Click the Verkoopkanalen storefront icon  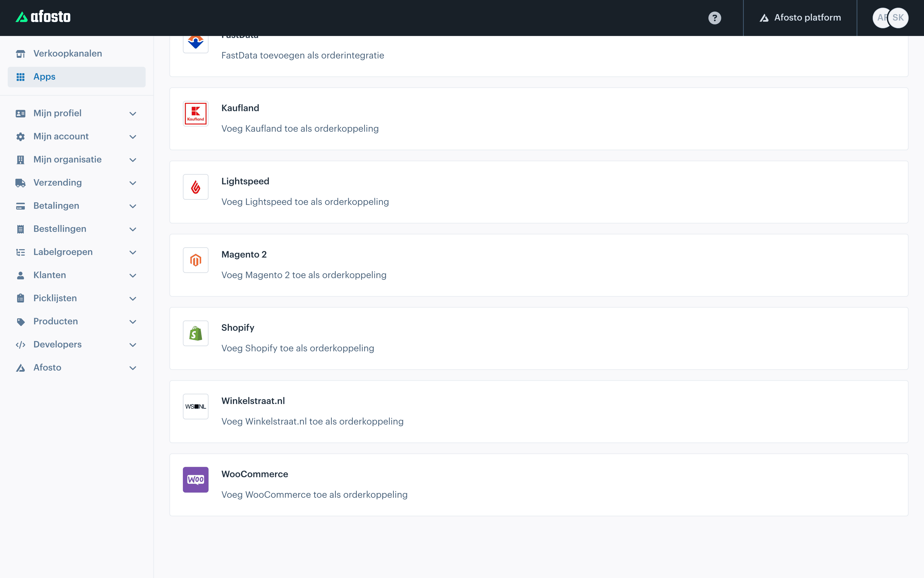click(x=21, y=54)
